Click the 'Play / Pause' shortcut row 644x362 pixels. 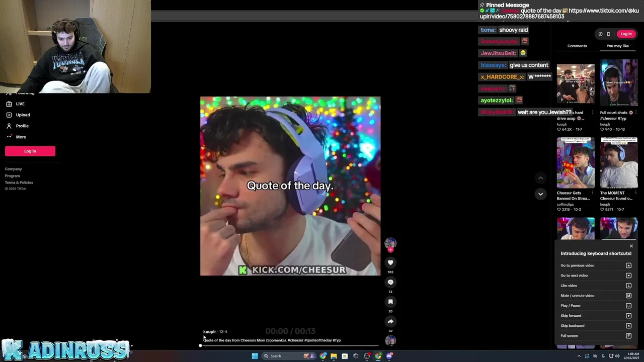pos(596,306)
